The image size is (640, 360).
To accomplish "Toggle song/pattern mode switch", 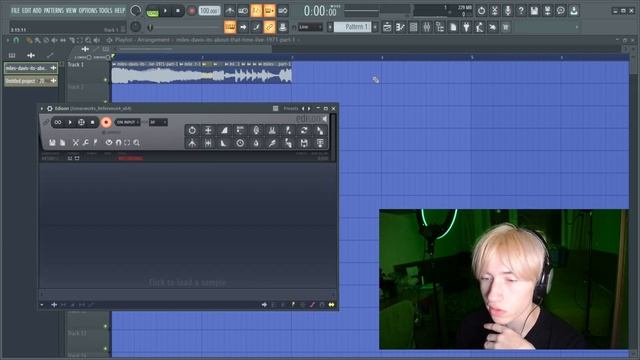I will [x=152, y=11].
